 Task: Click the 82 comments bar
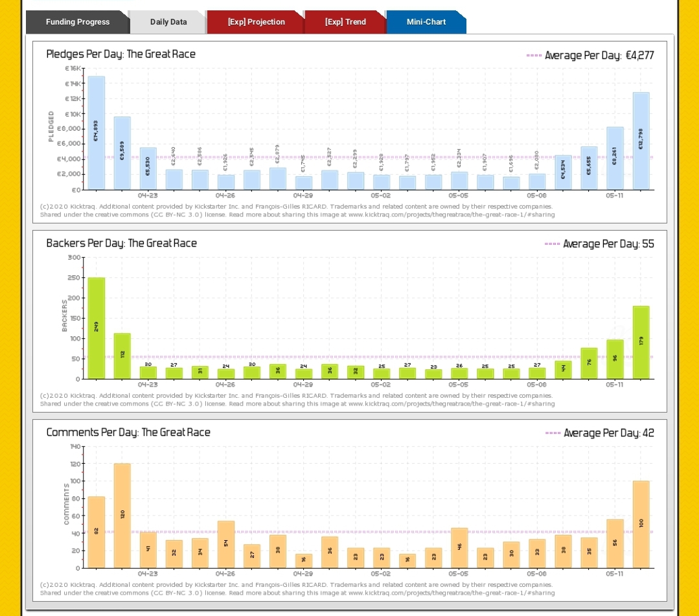(97, 532)
